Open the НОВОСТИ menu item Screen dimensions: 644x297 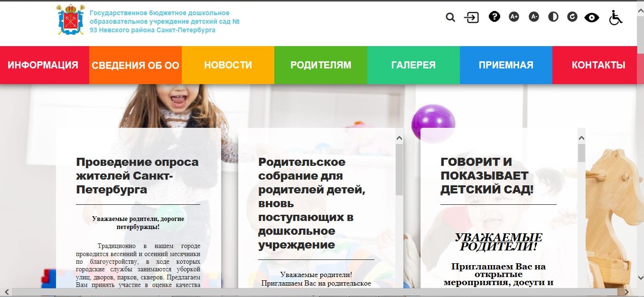point(228,65)
